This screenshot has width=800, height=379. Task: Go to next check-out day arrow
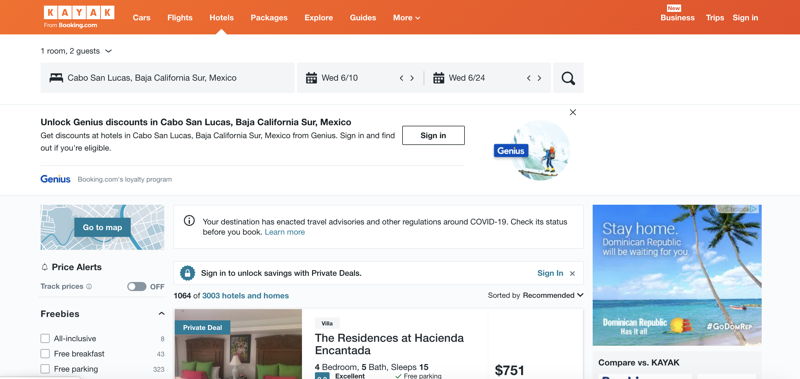539,78
